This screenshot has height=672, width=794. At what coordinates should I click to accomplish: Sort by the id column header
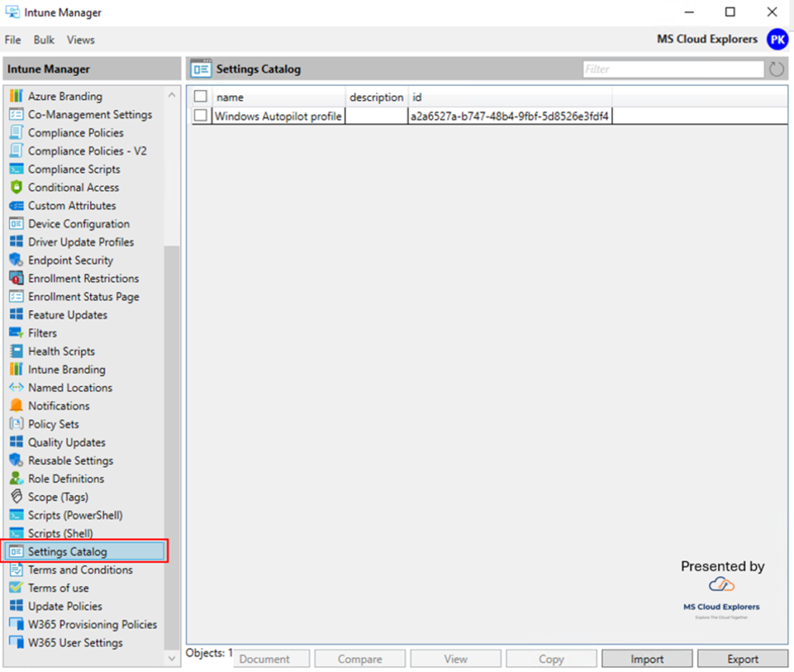coord(510,97)
